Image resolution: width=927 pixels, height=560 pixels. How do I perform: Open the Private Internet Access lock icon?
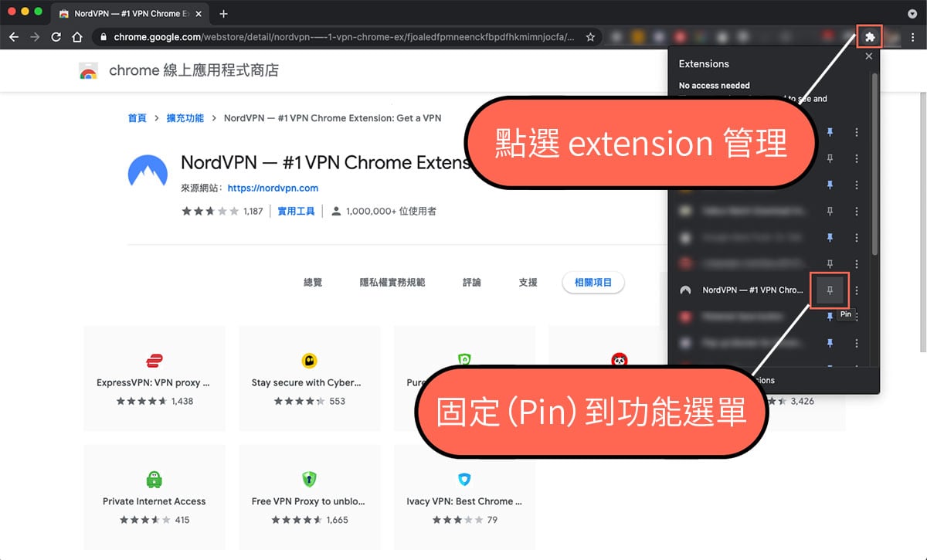154,479
